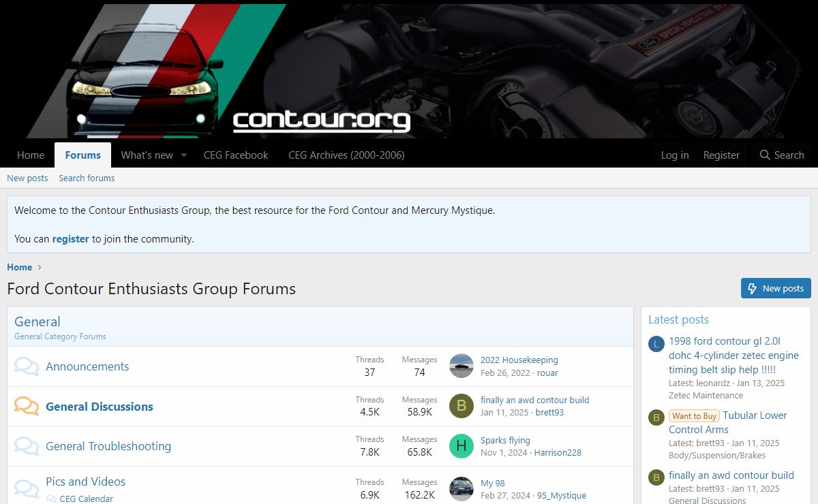
Task: Open the 2022 Housekeeping thread
Action: click(x=519, y=360)
